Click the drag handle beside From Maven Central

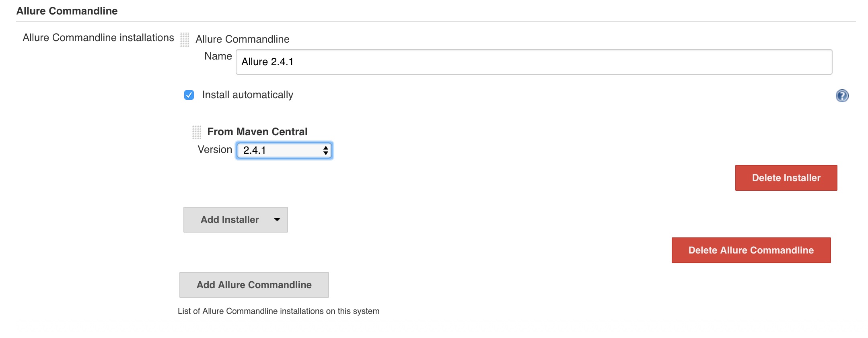click(x=197, y=132)
